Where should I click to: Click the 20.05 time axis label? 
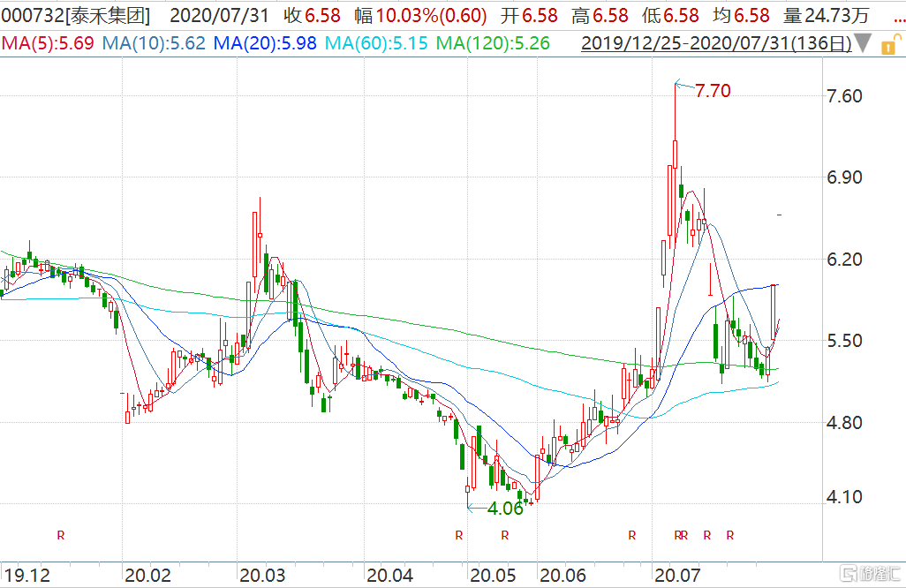[494, 576]
